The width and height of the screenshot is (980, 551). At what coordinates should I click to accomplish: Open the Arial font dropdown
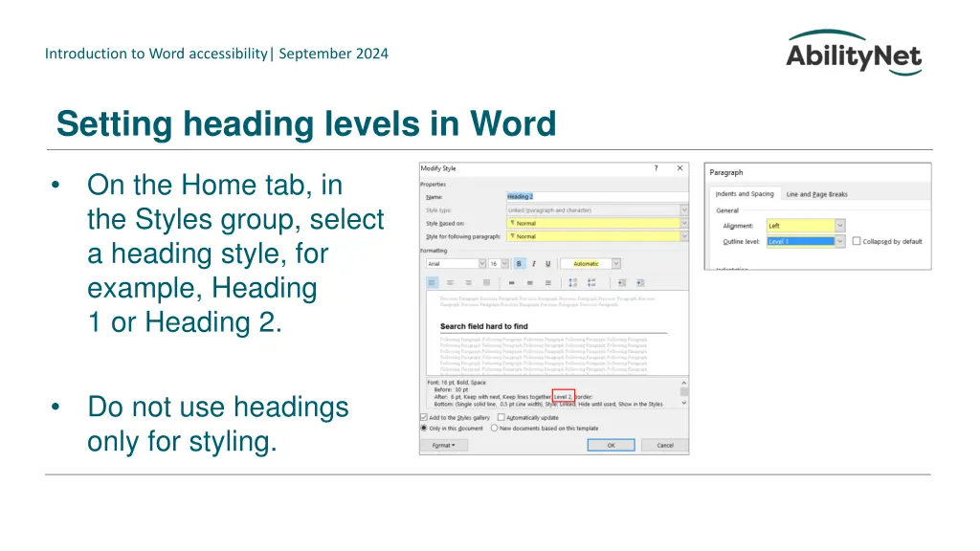482,264
